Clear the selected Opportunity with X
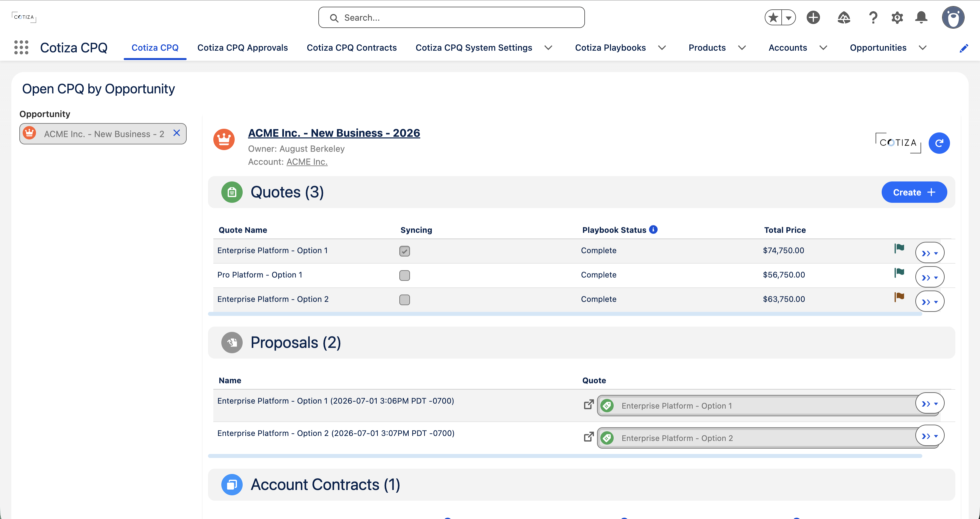Viewport: 980px width, 519px height. (177, 133)
